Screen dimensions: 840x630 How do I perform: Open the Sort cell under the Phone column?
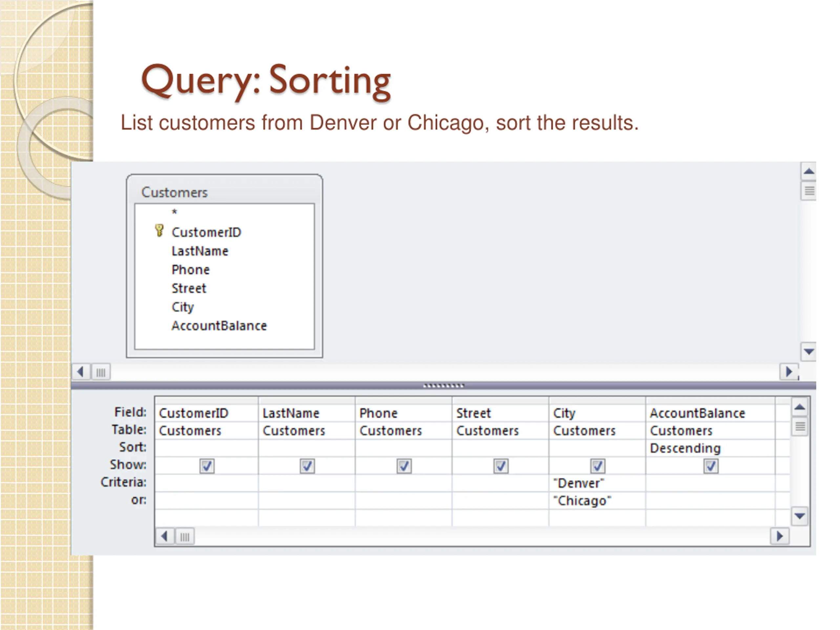[x=404, y=448]
